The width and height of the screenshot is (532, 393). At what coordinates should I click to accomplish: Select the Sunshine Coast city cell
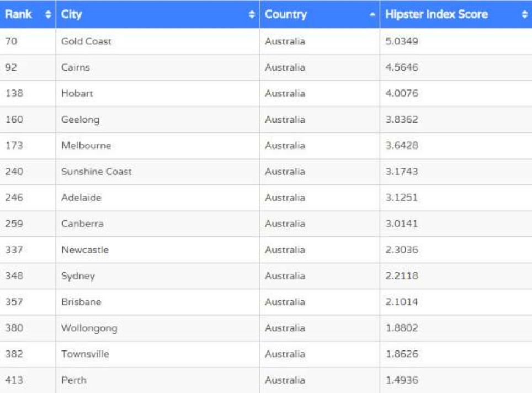pyautogui.click(x=97, y=172)
